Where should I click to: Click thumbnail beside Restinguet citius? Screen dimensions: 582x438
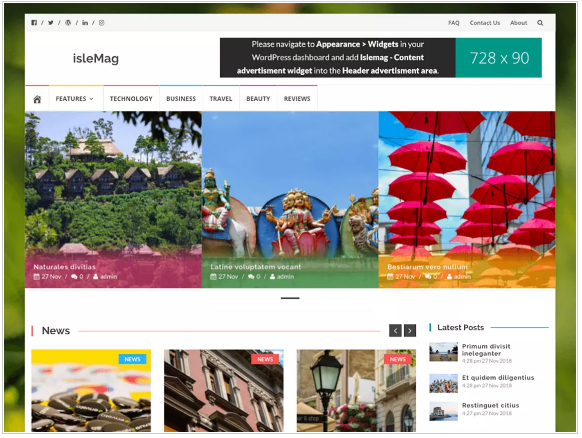point(444,411)
